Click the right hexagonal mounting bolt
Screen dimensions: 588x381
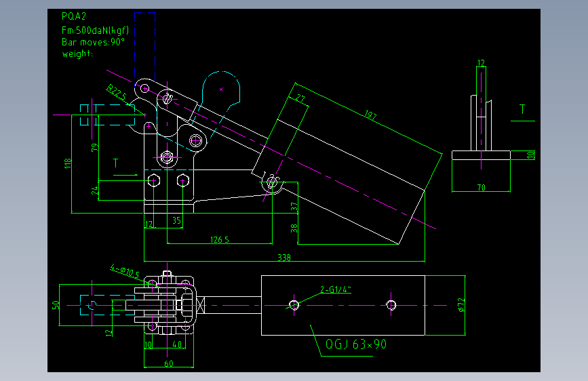182,181
